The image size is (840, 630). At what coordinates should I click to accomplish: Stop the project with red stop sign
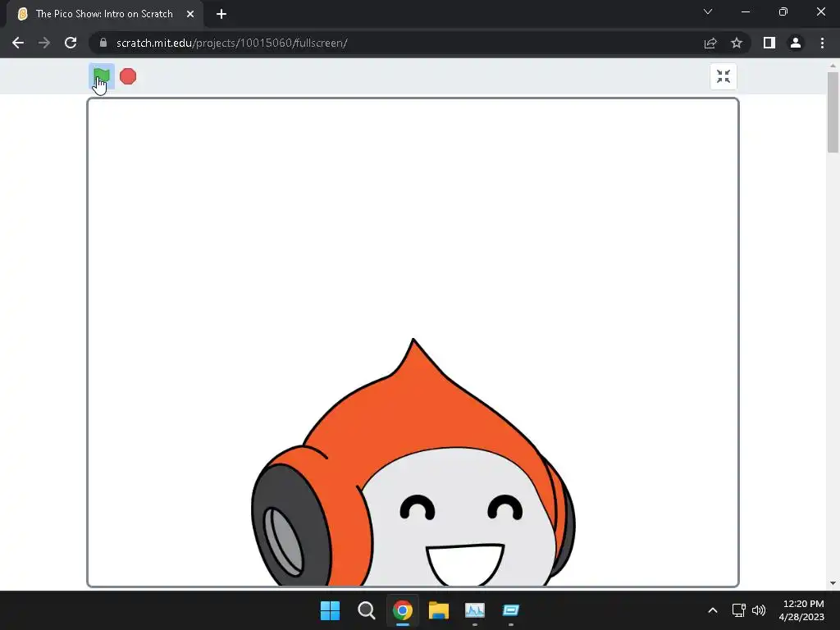tap(128, 76)
